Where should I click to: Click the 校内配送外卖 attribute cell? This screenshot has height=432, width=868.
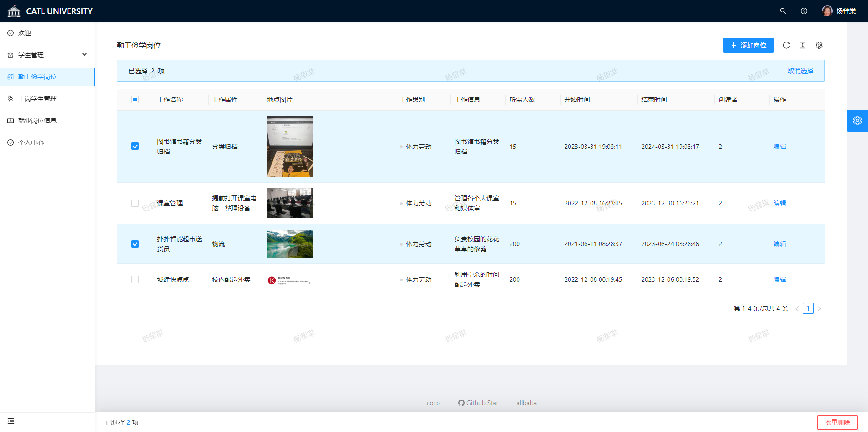coord(231,279)
